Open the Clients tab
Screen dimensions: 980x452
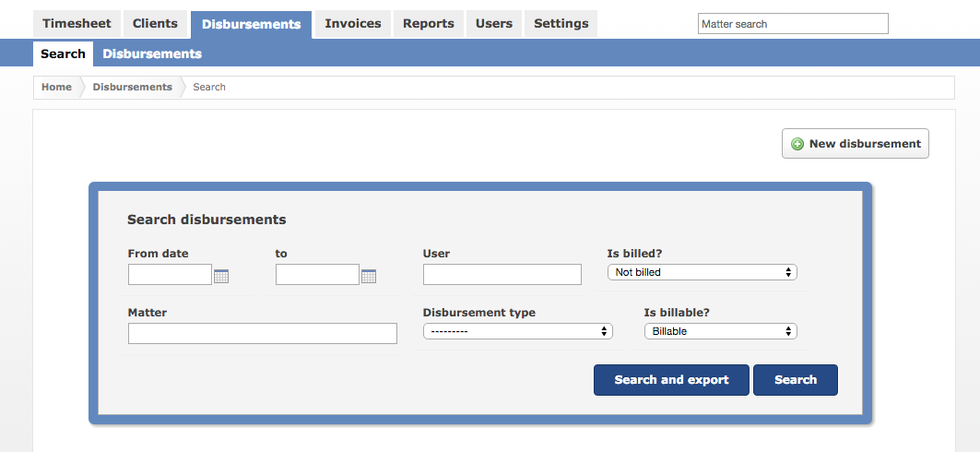155,24
